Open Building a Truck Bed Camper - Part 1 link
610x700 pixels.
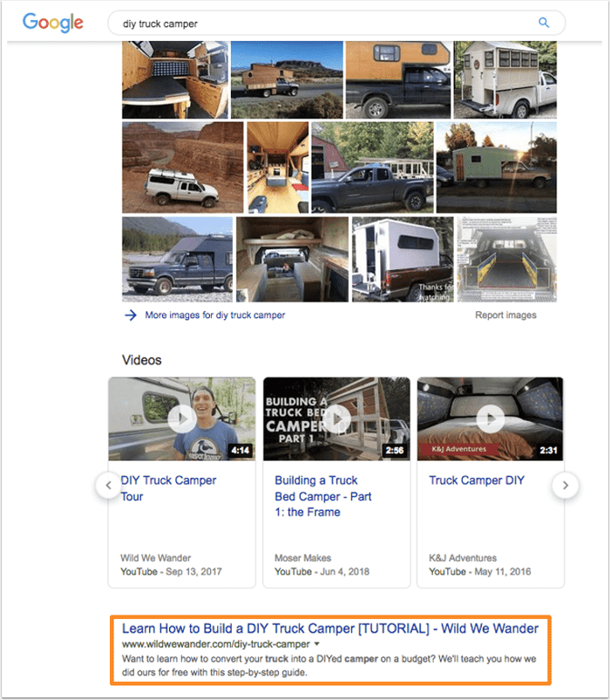[323, 496]
